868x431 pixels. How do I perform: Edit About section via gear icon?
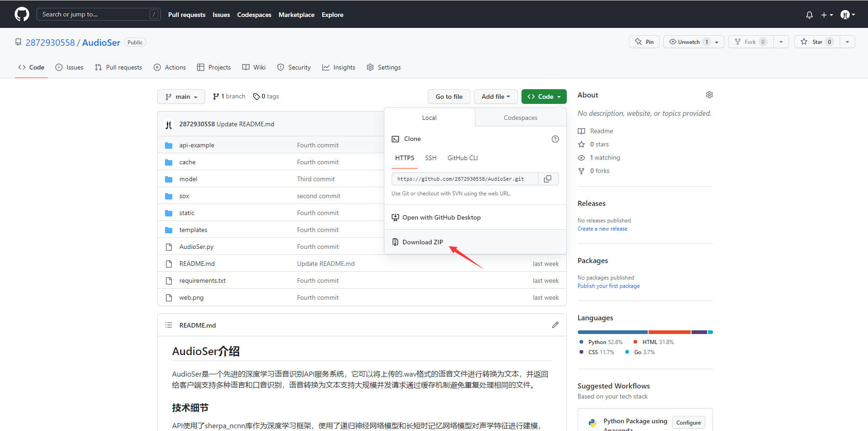(x=709, y=95)
